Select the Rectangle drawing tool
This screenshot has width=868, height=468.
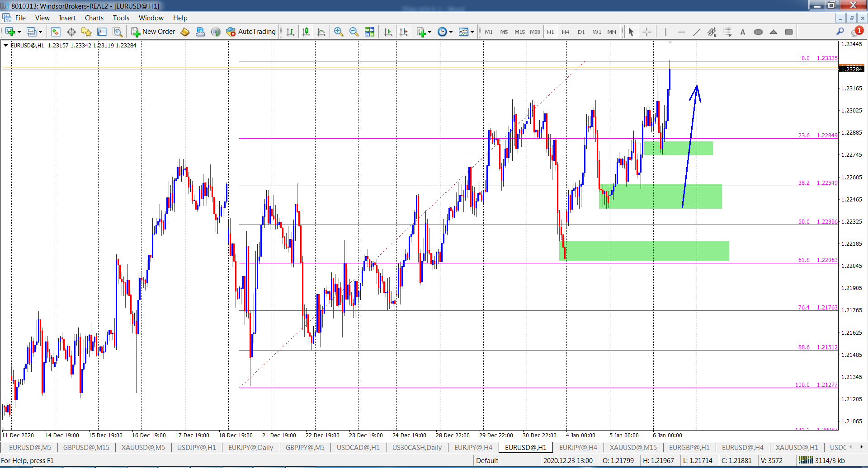[789, 32]
